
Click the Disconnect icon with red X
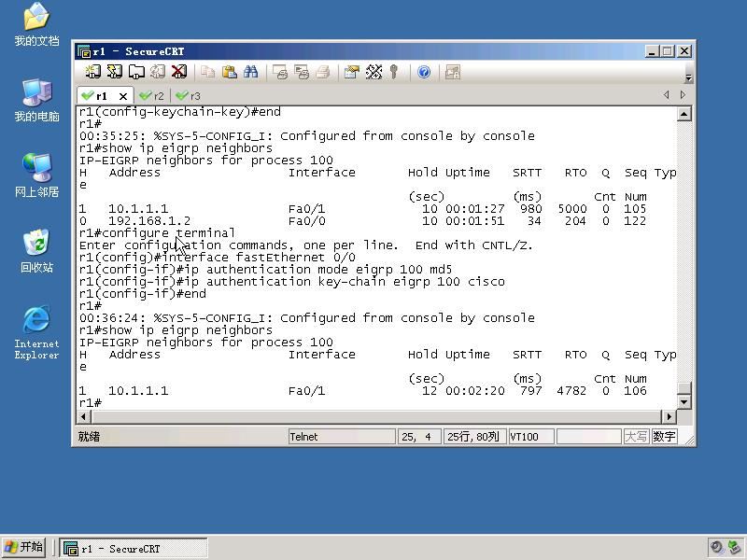[x=179, y=72]
